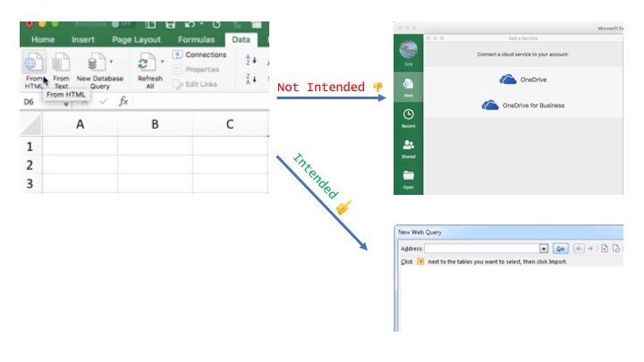Click the Refresh All icon
Screen dimensions: 644x362
coord(147,63)
